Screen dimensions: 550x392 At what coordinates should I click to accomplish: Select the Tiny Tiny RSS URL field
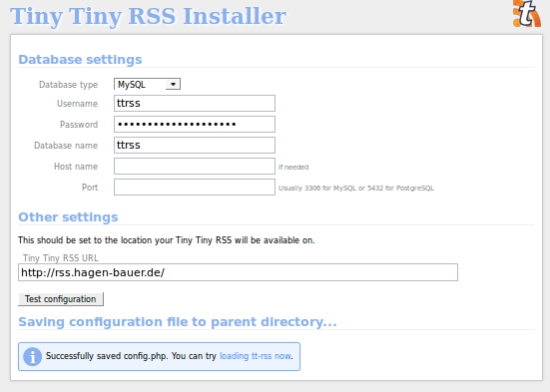pyautogui.click(x=238, y=272)
